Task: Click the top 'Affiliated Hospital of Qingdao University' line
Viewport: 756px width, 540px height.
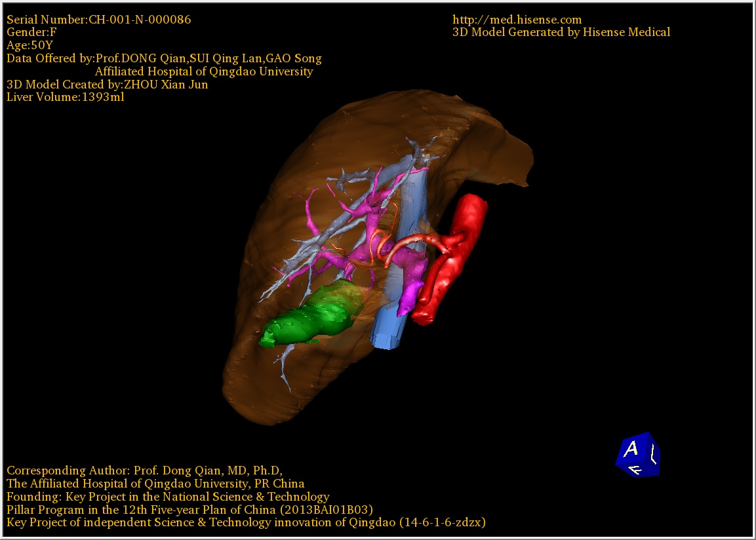Action: tap(204, 71)
